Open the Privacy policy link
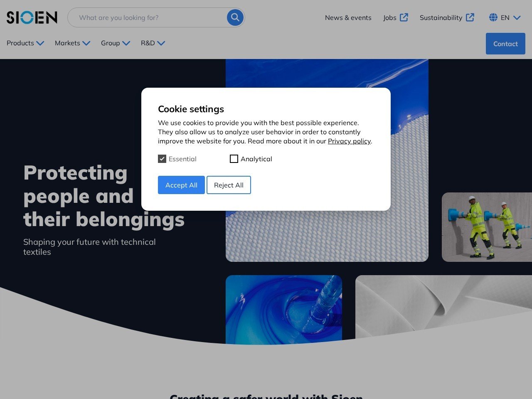 tap(349, 141)
